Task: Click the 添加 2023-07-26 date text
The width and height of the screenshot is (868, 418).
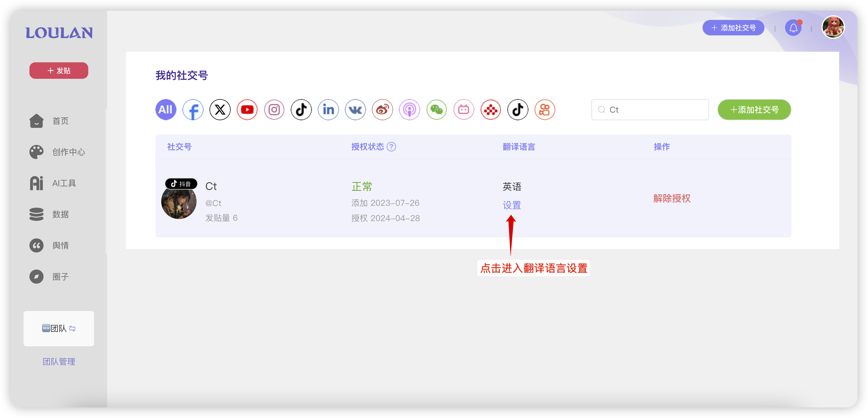Action: (385, 203)
